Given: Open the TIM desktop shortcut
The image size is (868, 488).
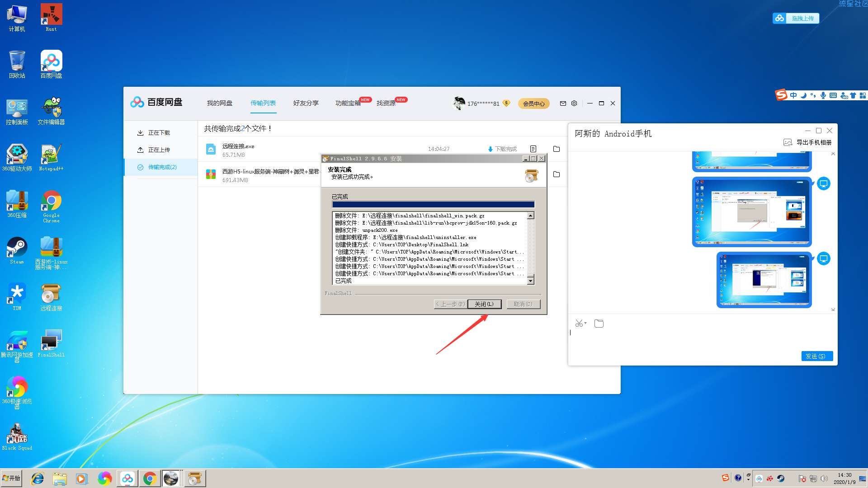Looking at the screenshot, I should (17, 297).
